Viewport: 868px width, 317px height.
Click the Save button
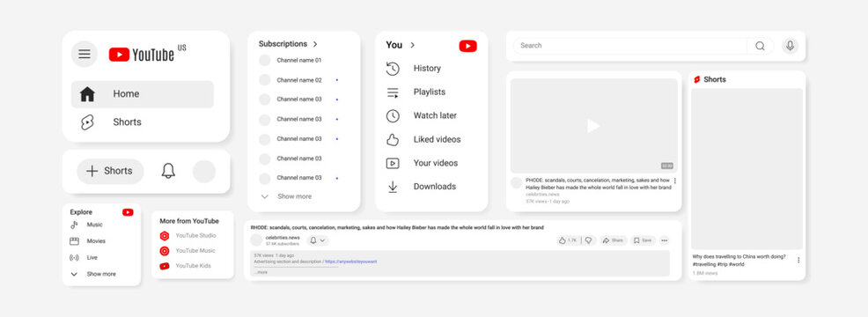click(643, 240)
